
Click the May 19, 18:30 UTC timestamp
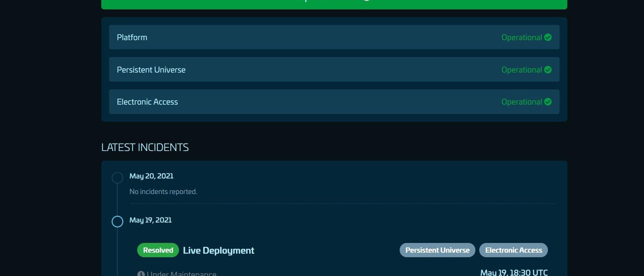point(514,272)
